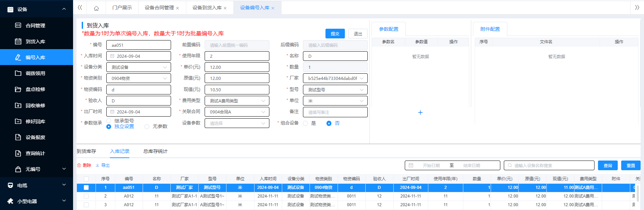Expand the 费用类型 dropdown
Screen dimensions: 644x210
click(237, 101)
